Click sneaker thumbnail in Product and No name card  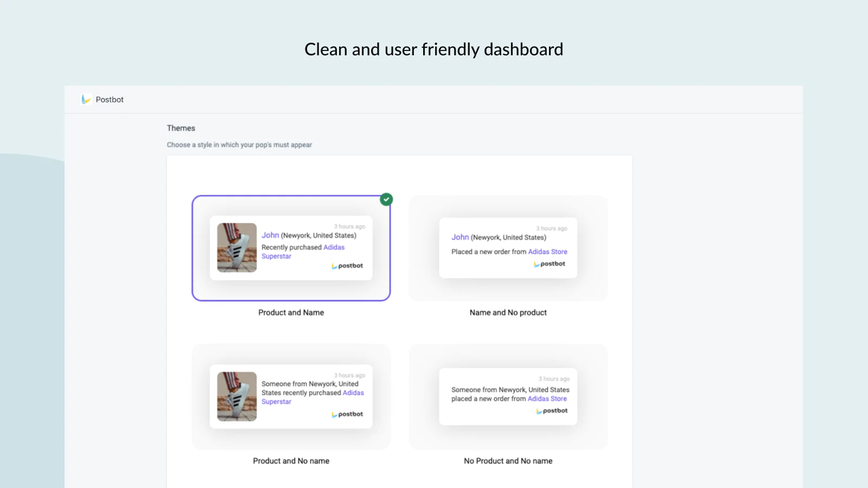click(237, 396)
